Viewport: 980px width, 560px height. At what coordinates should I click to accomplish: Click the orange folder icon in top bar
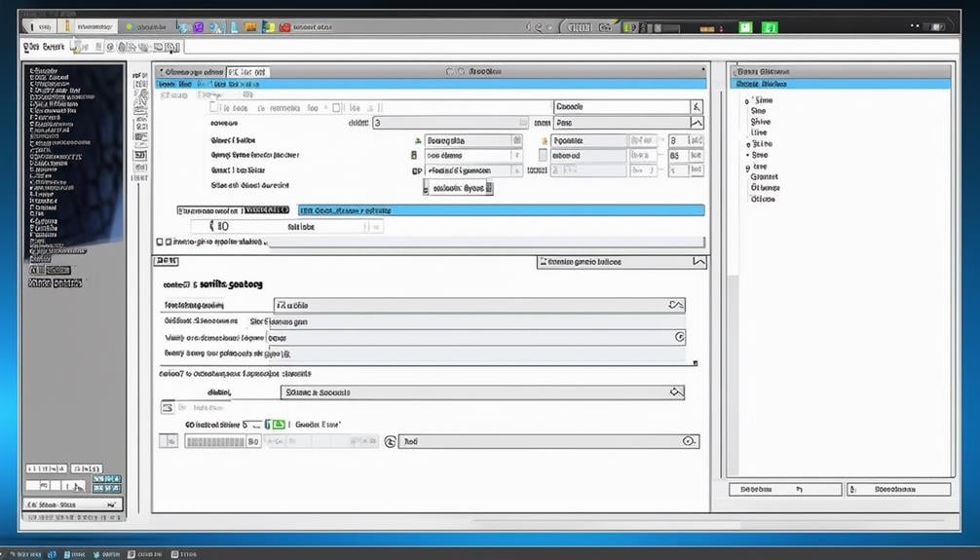coord(250,27)
